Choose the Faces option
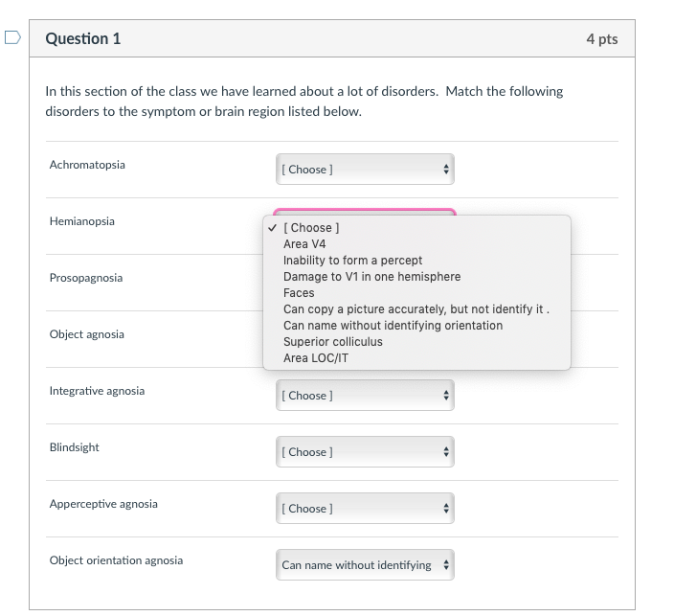The image size is (674, 616). pos(299,293)
